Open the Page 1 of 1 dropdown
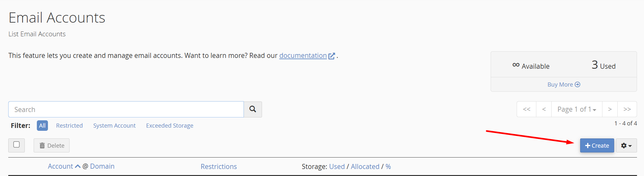Screen dimensions: 644x176 [577, 109]
